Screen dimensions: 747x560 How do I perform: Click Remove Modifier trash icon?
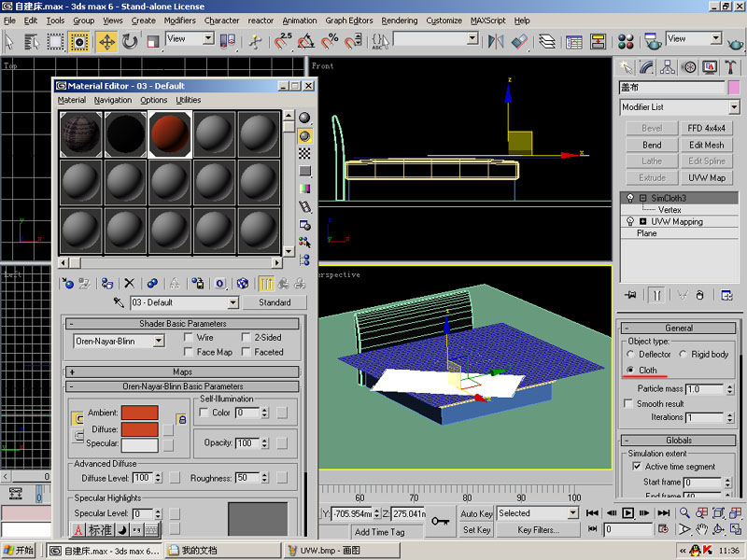[699, 295]
